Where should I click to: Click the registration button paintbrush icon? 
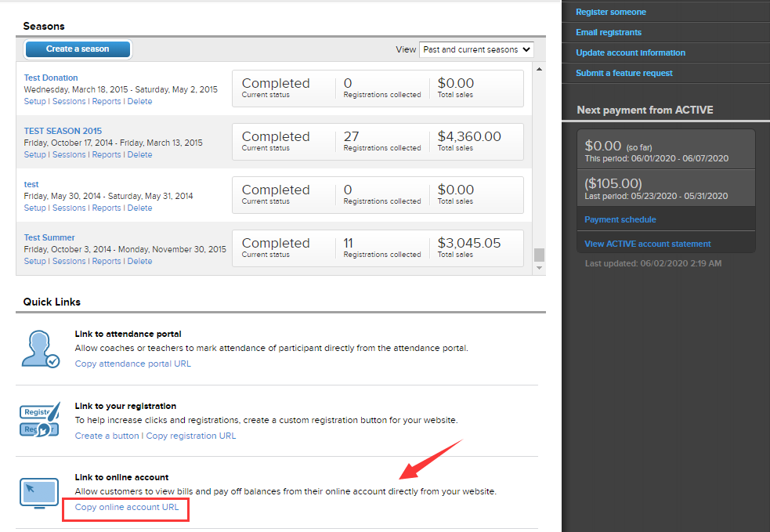[41, 421]
